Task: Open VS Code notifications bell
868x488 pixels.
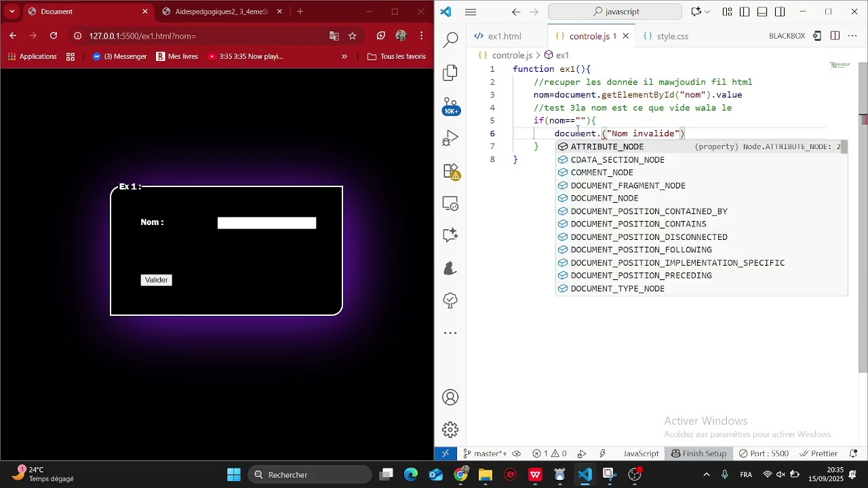Action: click(853, 453)
